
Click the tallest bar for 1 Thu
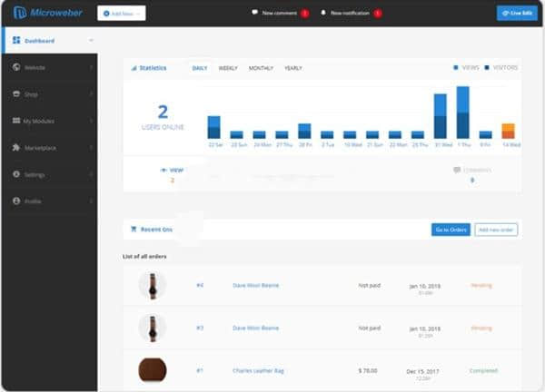[463, 113]
